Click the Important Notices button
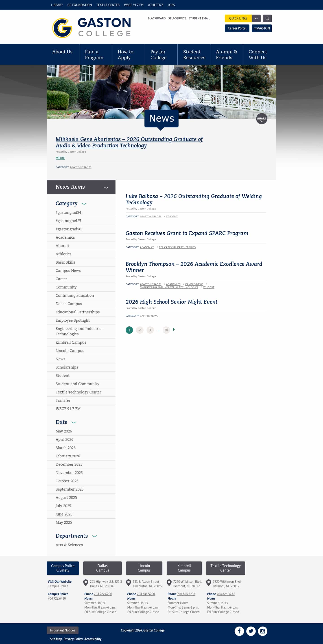This screenshot has width=323, height=644. tap(63, 630)
